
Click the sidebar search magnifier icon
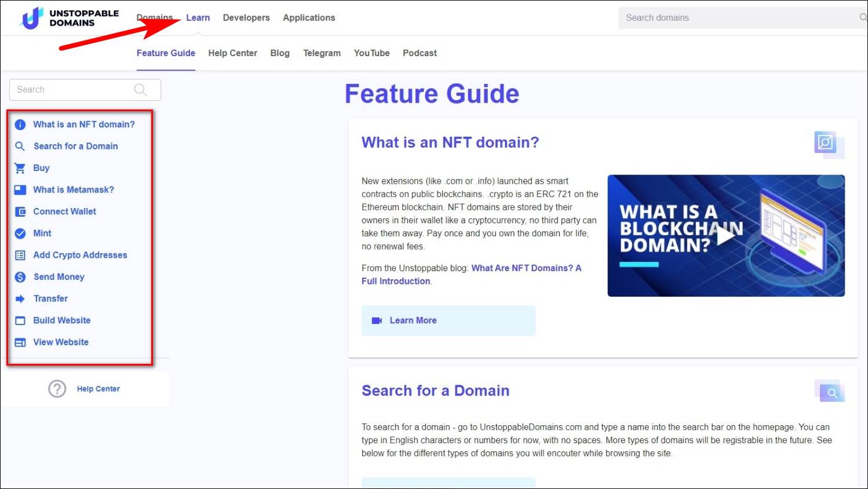click(140, 90)
